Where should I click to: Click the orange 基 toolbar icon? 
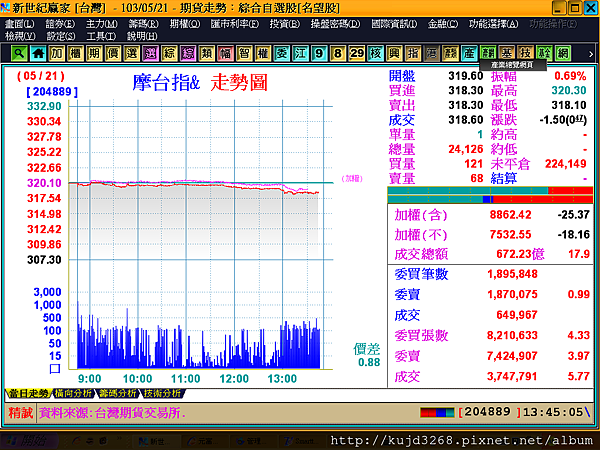507,52
